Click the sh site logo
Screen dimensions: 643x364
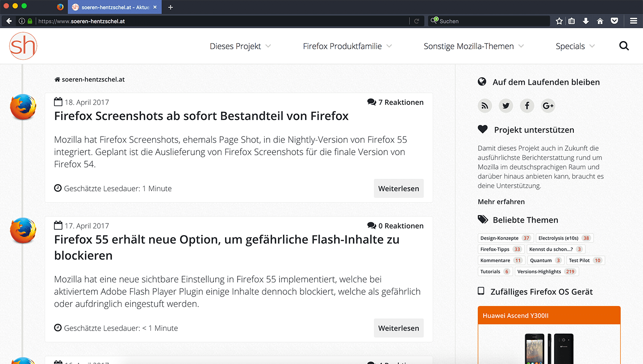coord(23,46)
